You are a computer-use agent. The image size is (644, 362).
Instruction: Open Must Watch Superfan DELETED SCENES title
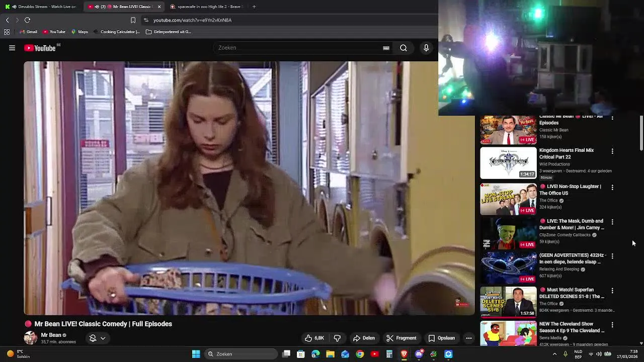click(x=572, y=293)
